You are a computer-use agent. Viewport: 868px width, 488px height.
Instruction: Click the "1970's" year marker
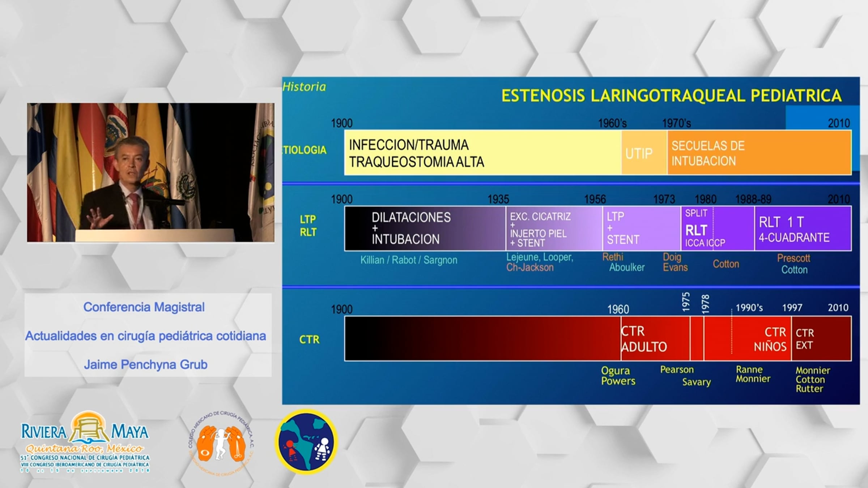coord(676,123)
